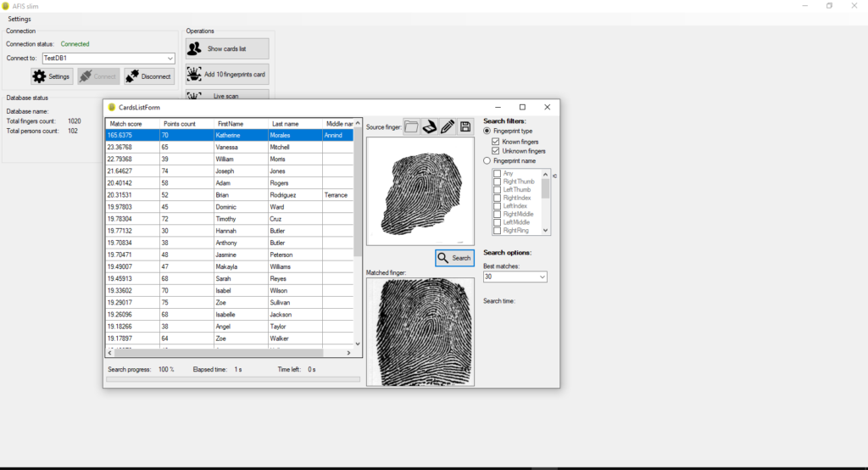
Task: Expand the Connect to TestDB1 dropdown
Action: tap(170, 59)
